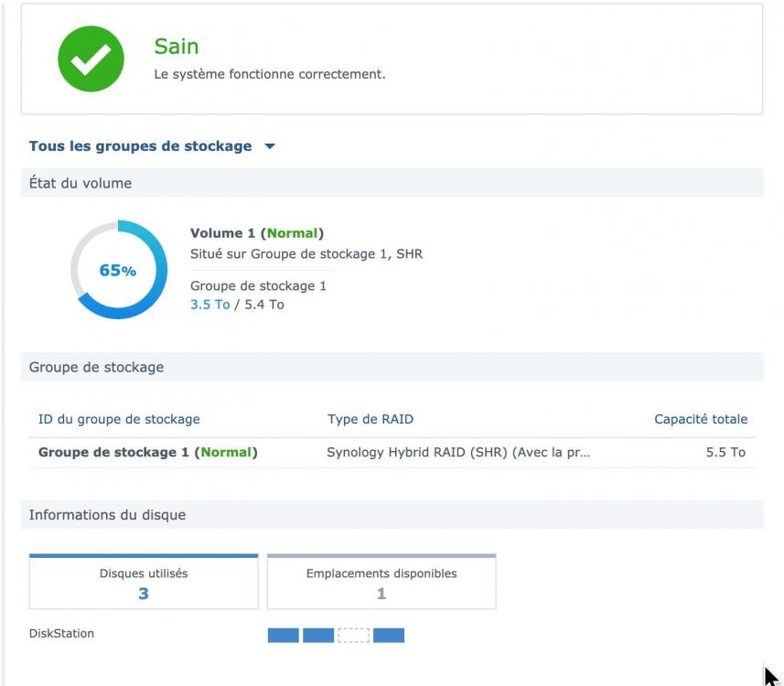This screenshot has width=784, height=686.
Task: Click the ID du groupe de stockage column header
Action: point(119,419)
